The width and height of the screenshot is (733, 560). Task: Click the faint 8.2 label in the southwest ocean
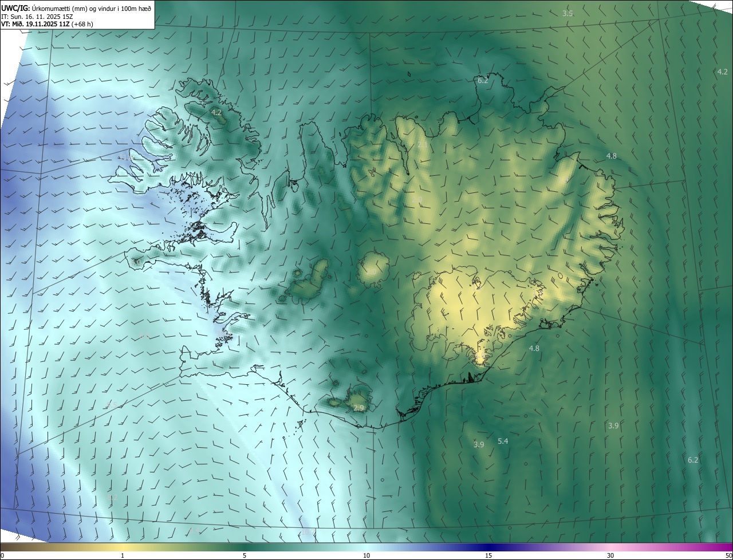113,498
